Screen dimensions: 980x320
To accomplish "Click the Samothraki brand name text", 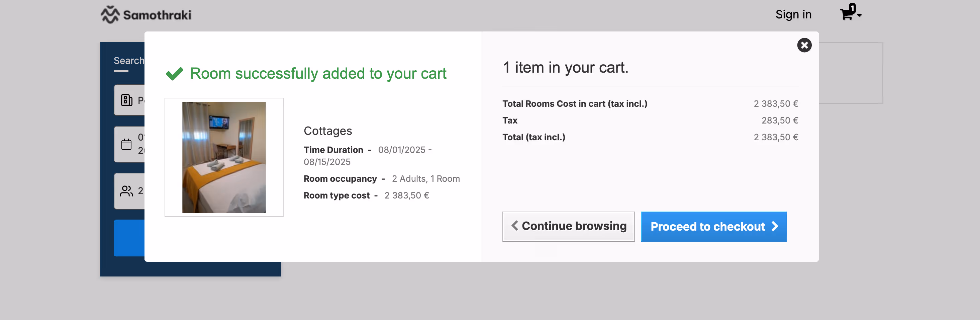I will [157, 15].
